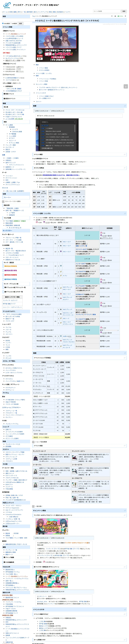Expand ショップ追加履歴 section
129x644 pixels.
pyautogui.click(x=33, y=442)
